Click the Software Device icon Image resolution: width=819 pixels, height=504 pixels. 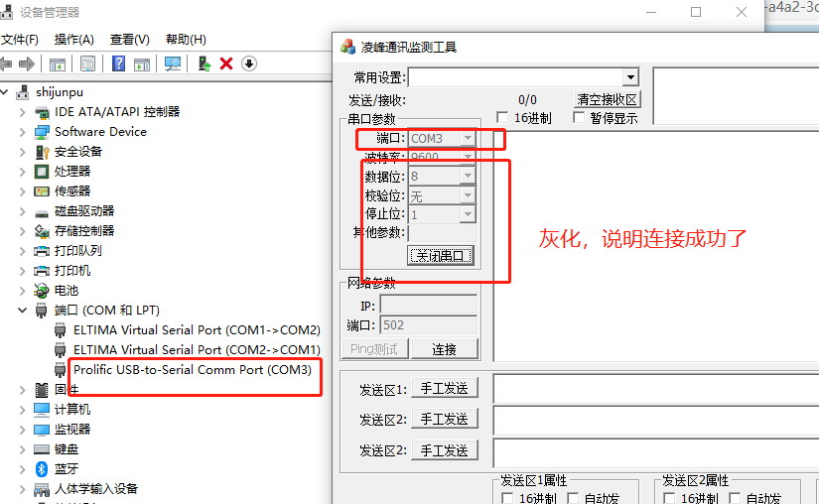[42, 132]
